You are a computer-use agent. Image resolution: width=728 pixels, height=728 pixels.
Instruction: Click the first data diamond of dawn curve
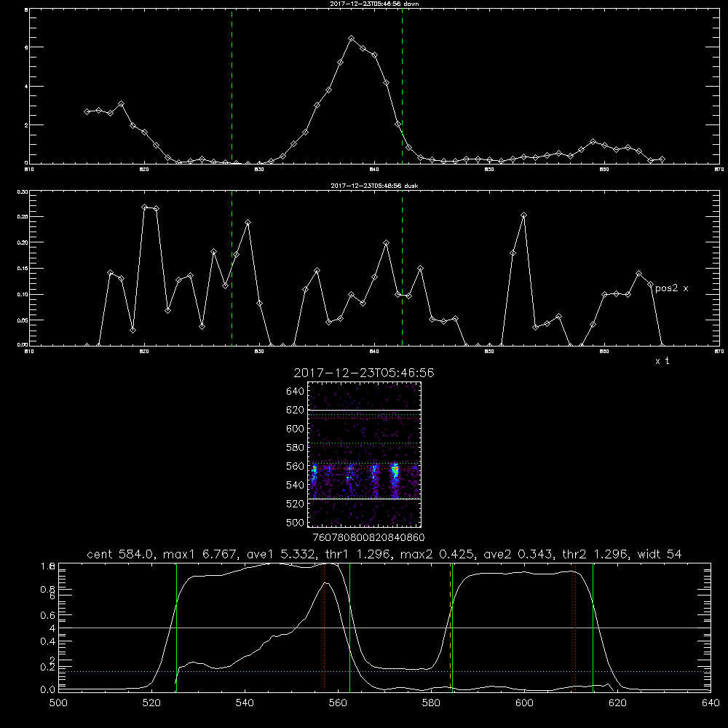click(87, 111)
